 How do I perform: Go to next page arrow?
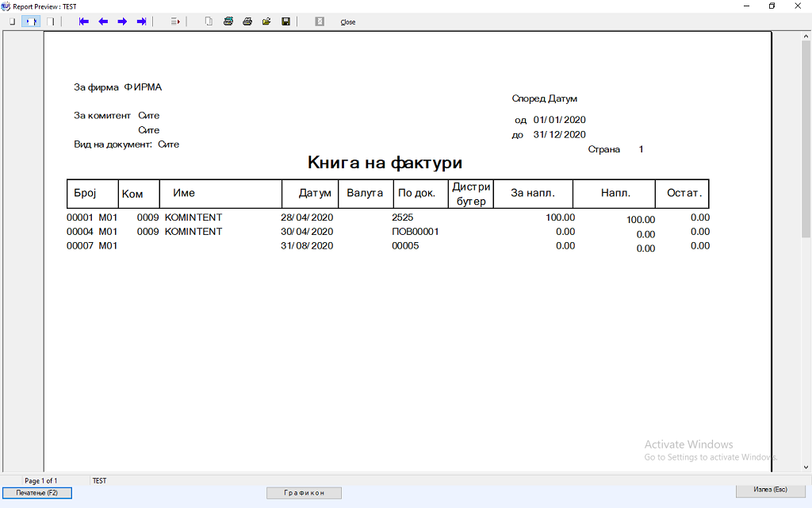(122, 21)
